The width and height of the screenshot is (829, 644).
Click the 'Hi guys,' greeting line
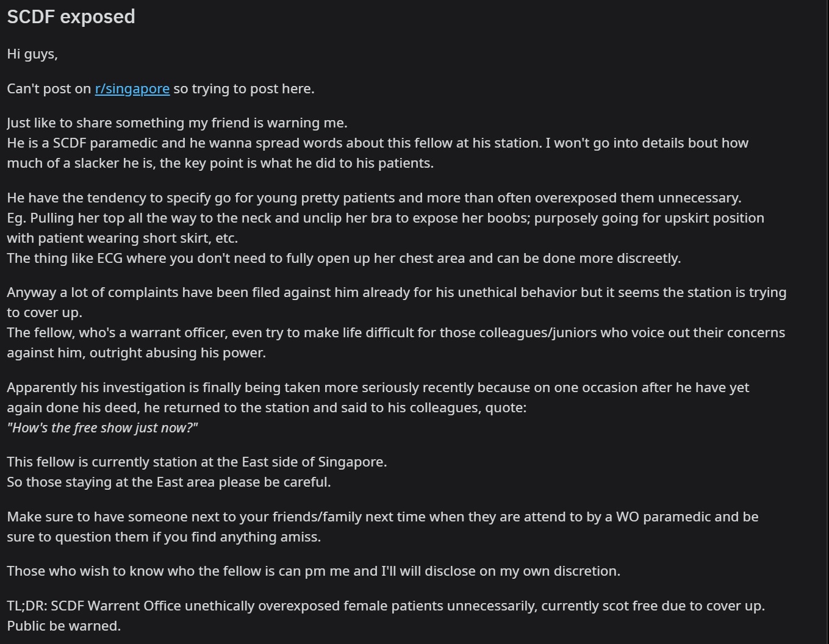click(32, 54)
